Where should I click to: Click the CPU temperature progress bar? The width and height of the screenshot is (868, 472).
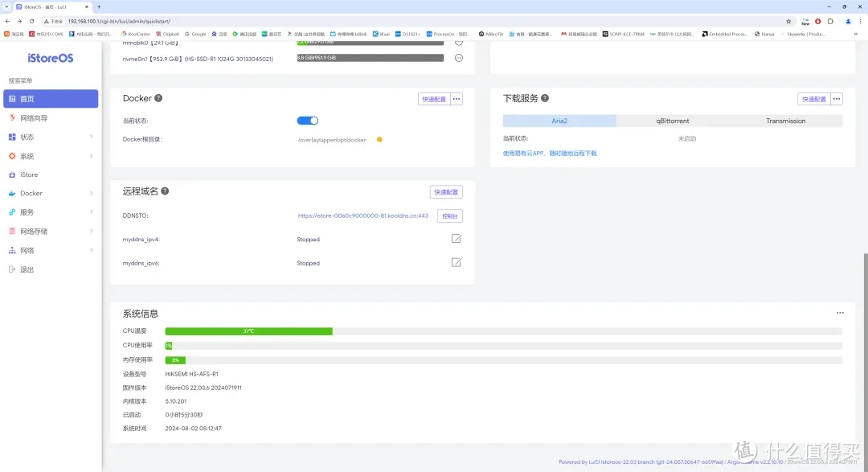point(248,330)
